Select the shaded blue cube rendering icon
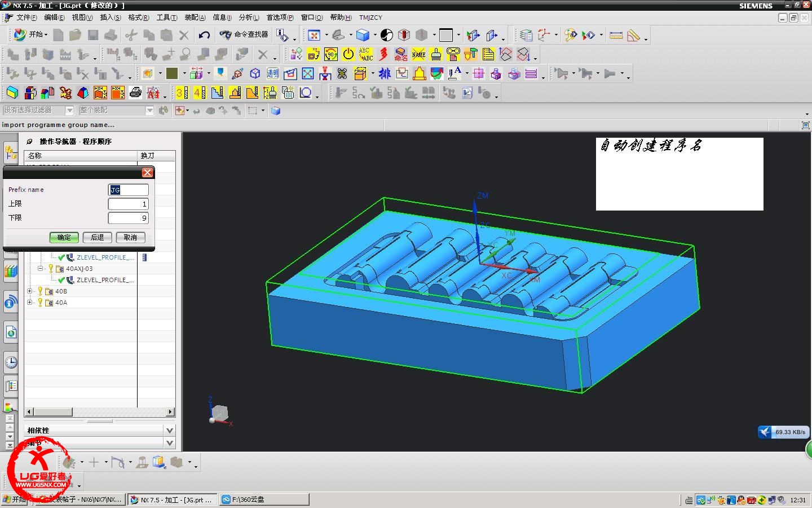 (363, 35)
